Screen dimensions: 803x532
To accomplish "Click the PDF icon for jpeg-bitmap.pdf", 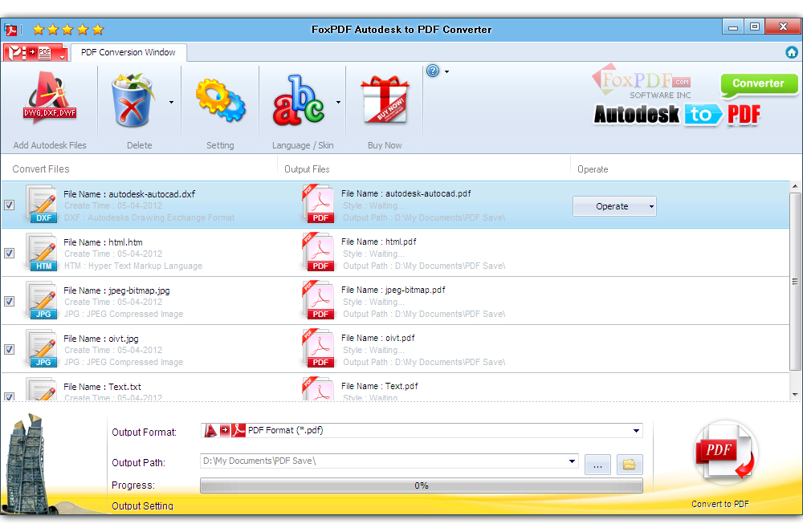I will (319, 301).
